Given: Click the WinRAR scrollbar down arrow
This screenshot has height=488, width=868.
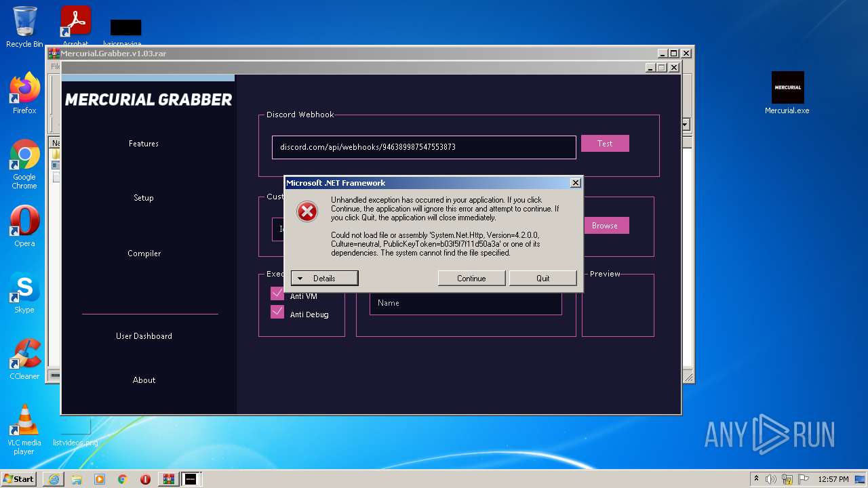Looking at the screenshot, I should (686, 125).
